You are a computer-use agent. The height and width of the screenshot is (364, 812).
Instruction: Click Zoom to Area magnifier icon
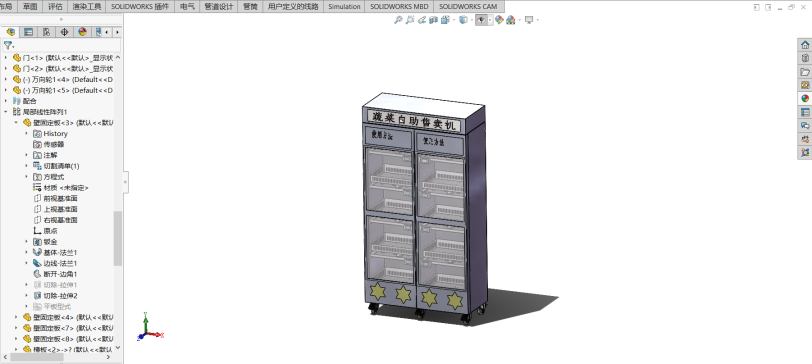pyautogui.click(x=410, y=20)
